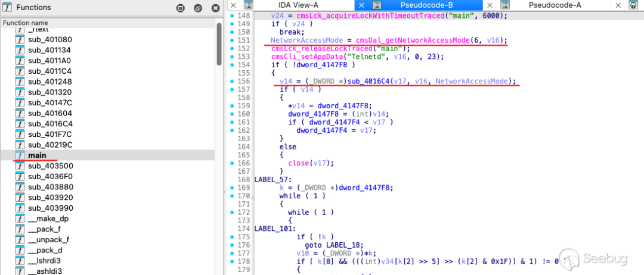Click close(v17) call on line 166
The width and height of the screenshot is (644, 275).
tap(311, 162)
